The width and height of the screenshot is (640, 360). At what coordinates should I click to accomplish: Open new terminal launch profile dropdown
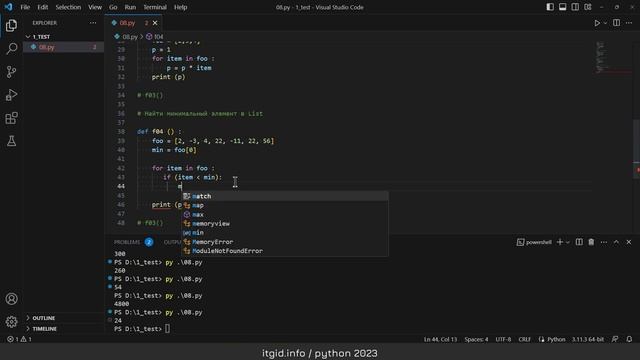point(567,242)
